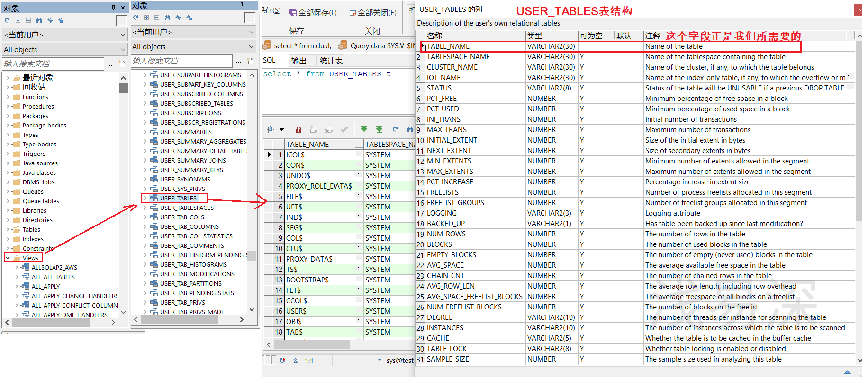Viewport: 868px width, 380px height.
Task: Click the second panel search text box
Action: [181, 61]
